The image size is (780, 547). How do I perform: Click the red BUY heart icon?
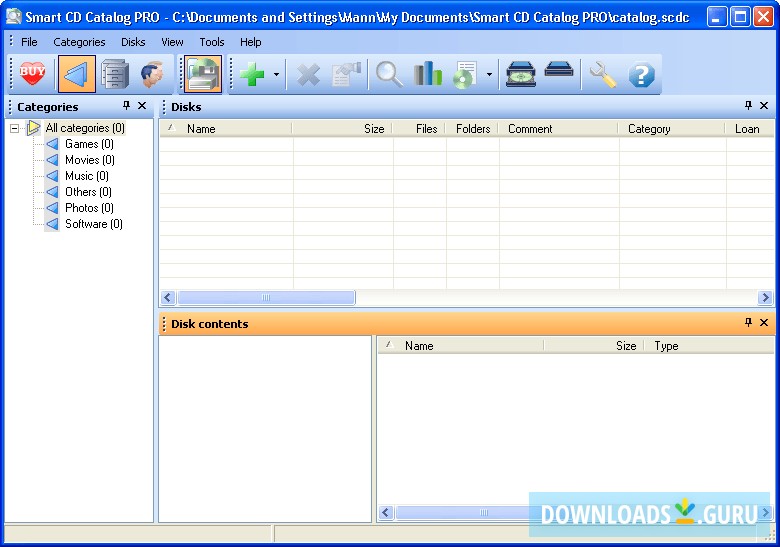[32, 75]
